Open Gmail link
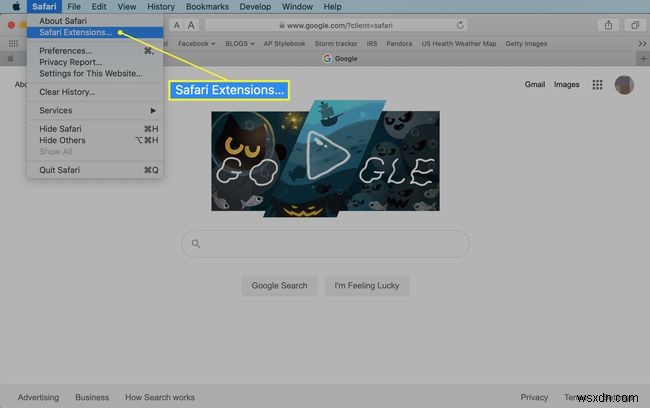 tap(535, 85)
